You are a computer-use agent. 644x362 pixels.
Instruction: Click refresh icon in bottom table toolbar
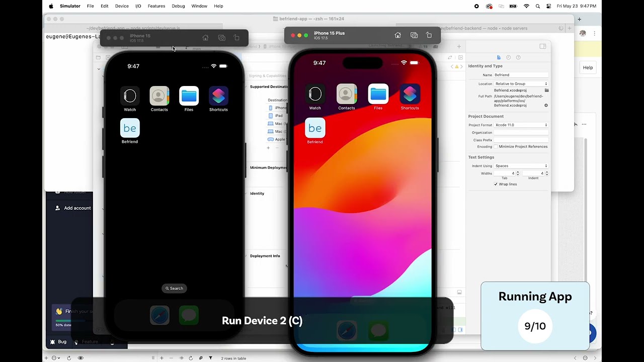pos(191,358)
